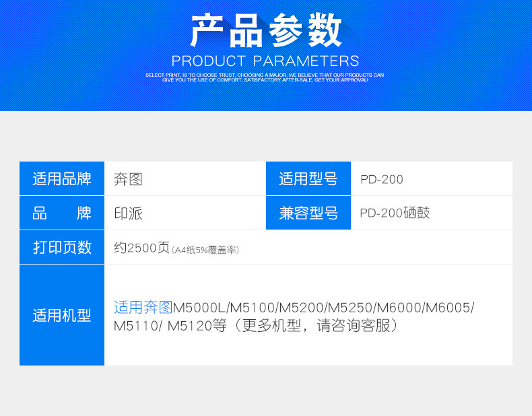Click the PRODUCT PARAMETERS subtitle

265,61
